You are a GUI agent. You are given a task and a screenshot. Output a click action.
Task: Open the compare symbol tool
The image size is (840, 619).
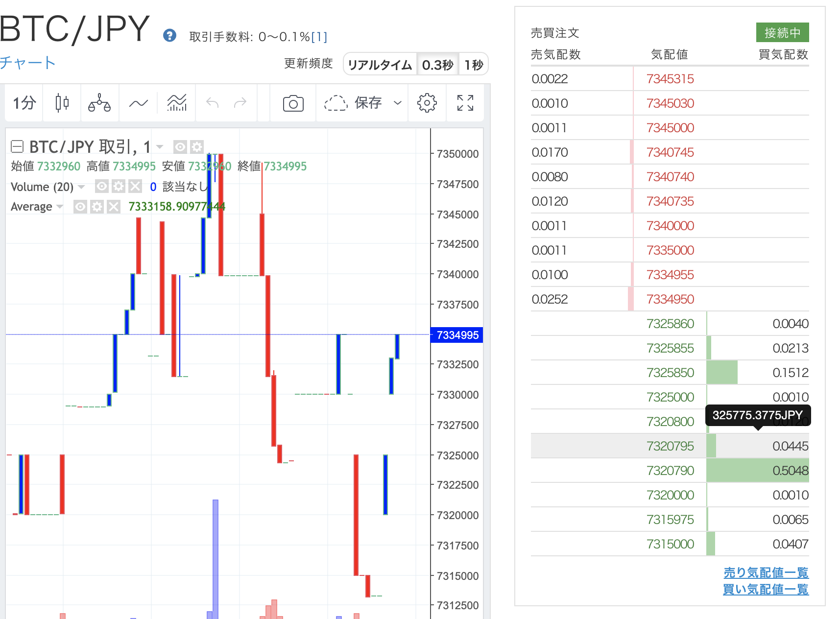coord(99,103)
